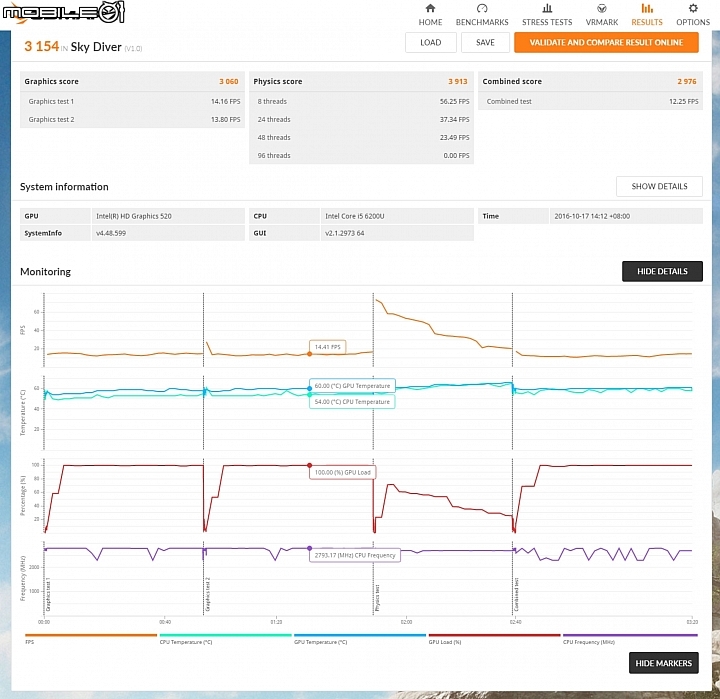
Task: Toggle the CPU Frequency legend bar
Action: point(630,635)
